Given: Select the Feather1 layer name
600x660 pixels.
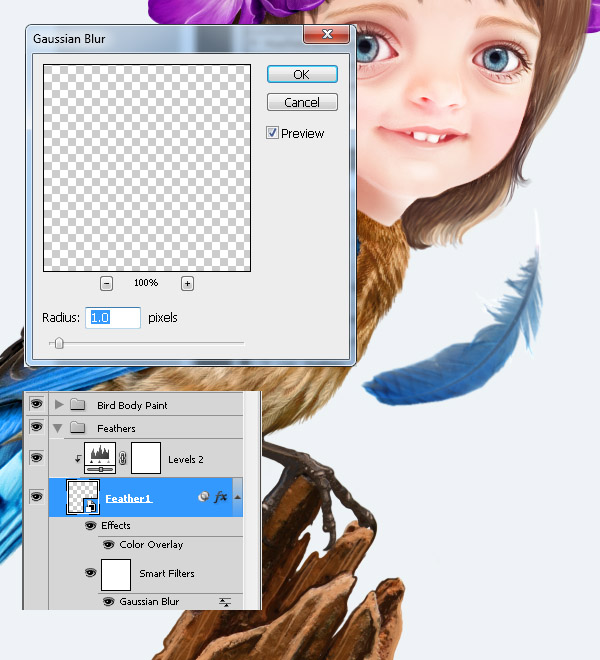Looking at the screenshot, I should [x=128, y=499].
